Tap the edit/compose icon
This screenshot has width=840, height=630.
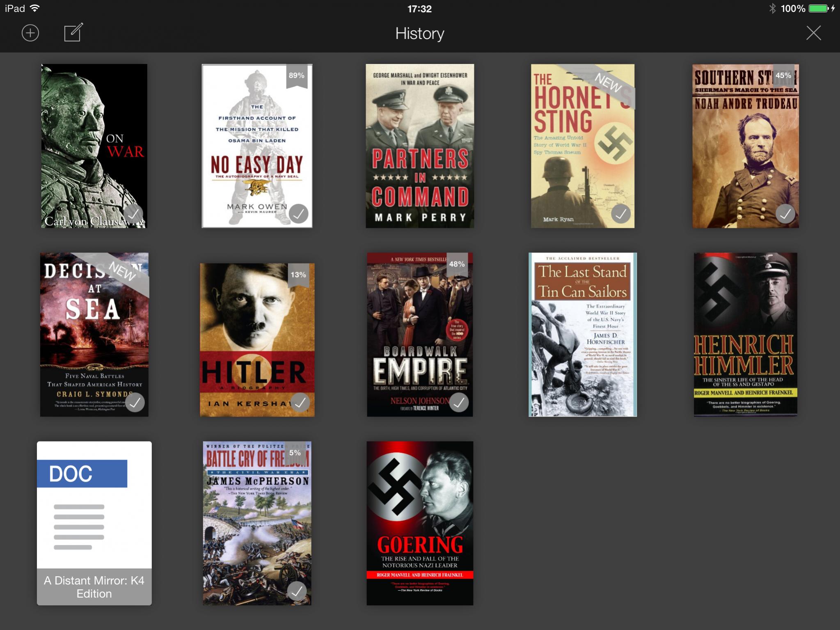(73, 33)
